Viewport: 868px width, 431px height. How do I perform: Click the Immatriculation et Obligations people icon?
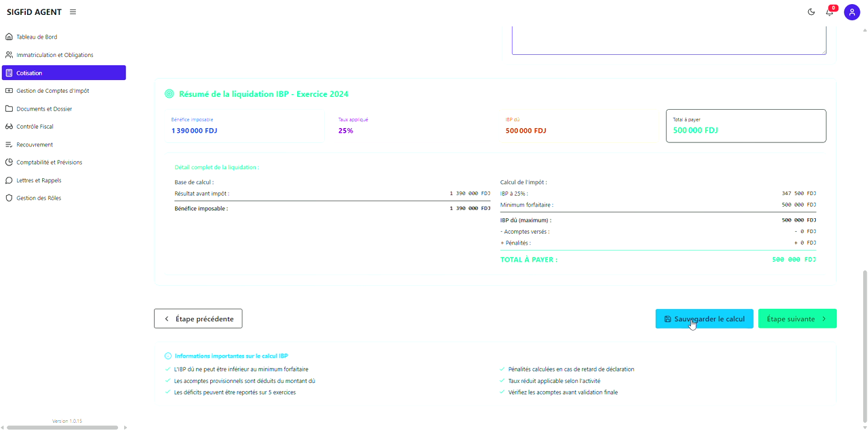(9, 55)
